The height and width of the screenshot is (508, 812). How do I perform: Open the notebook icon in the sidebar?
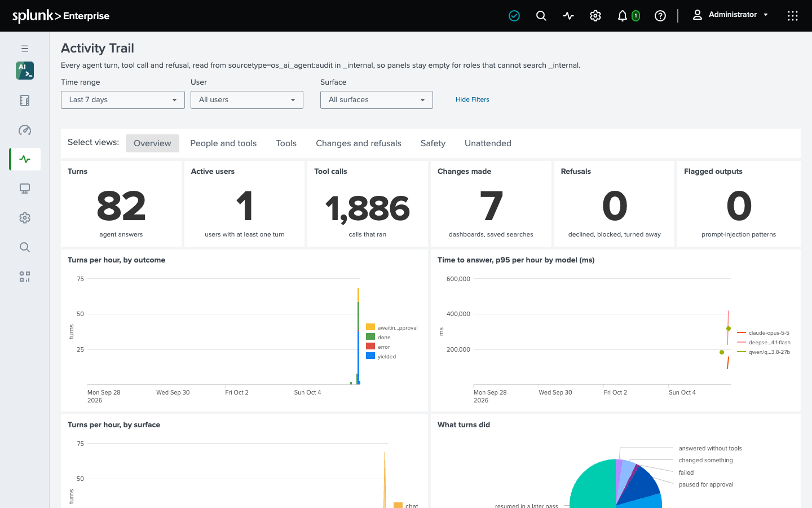(25, 100)
